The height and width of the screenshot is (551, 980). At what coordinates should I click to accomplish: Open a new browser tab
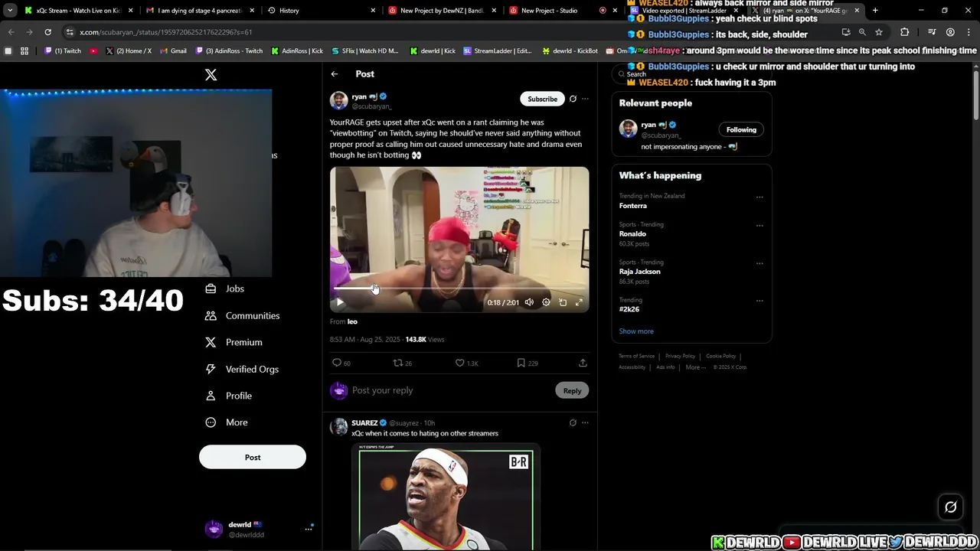875,11
